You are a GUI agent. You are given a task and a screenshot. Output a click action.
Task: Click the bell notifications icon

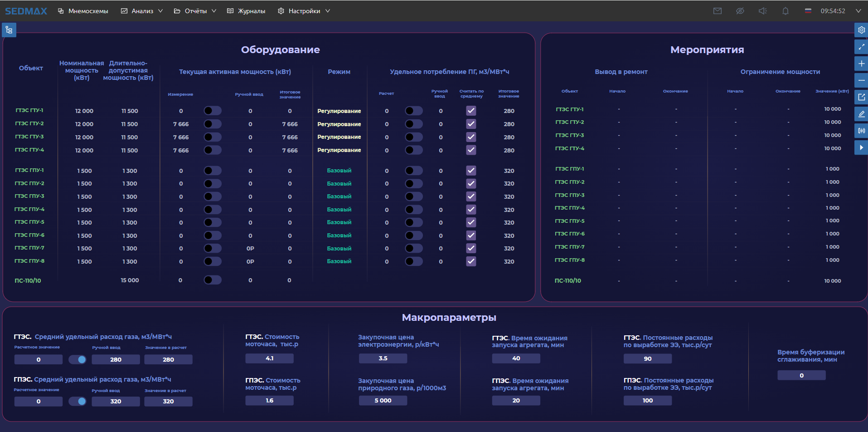786,11
